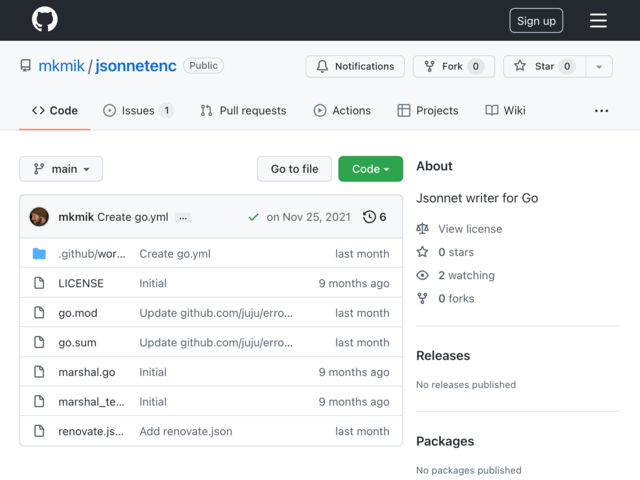Select the Jsonnet writer for Go description
This screenshot has width=640, height=480.
(477, 198)
